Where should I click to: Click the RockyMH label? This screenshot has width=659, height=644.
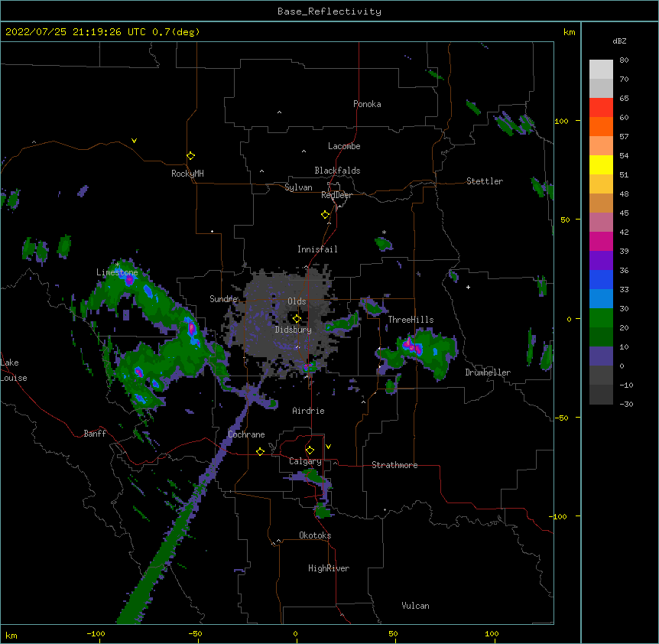click(187, 174)
